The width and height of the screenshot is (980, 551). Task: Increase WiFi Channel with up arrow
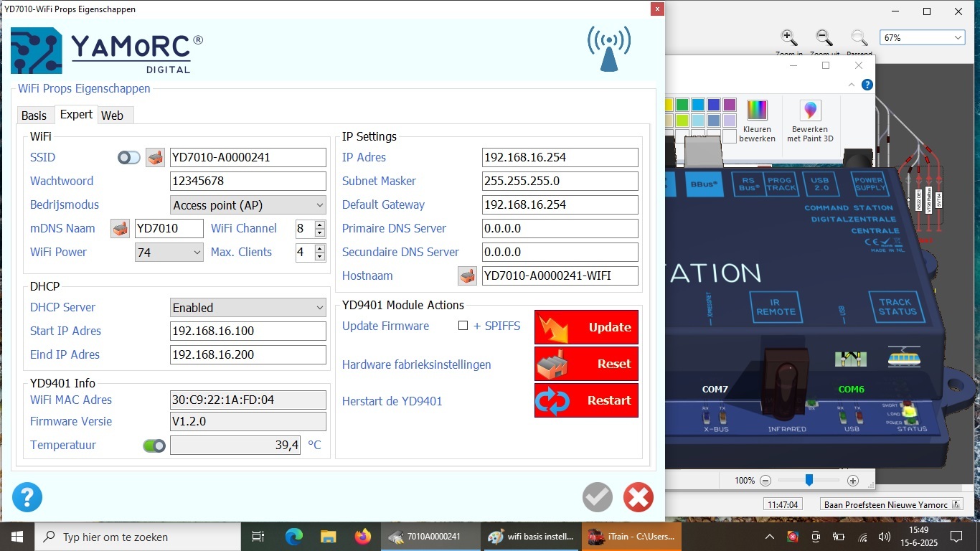point(320,225)
